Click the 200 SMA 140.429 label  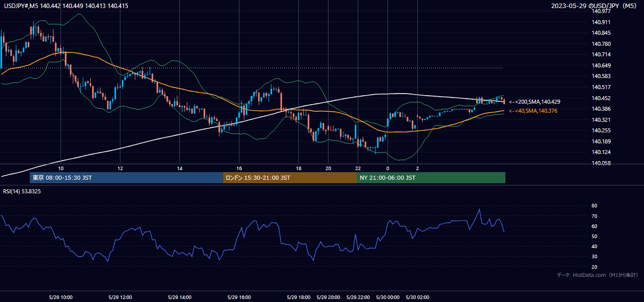click(x=534, y=102)
